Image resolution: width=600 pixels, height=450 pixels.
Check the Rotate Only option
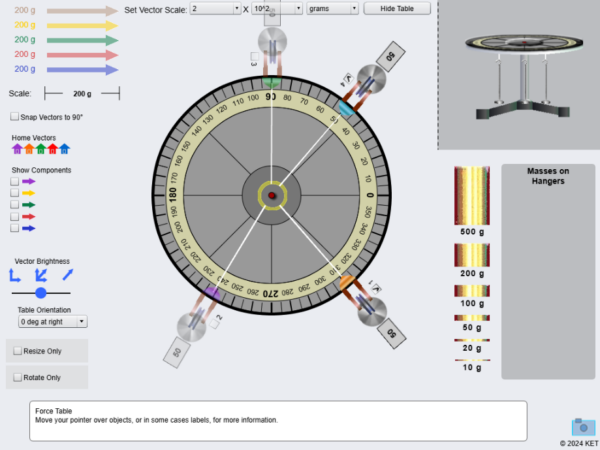[x=17, y=377]
